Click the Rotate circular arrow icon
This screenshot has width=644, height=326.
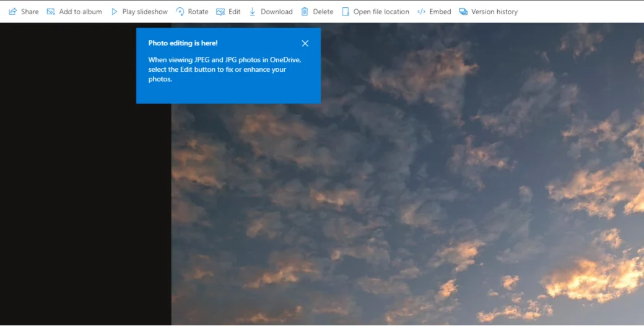pos(180,12)
